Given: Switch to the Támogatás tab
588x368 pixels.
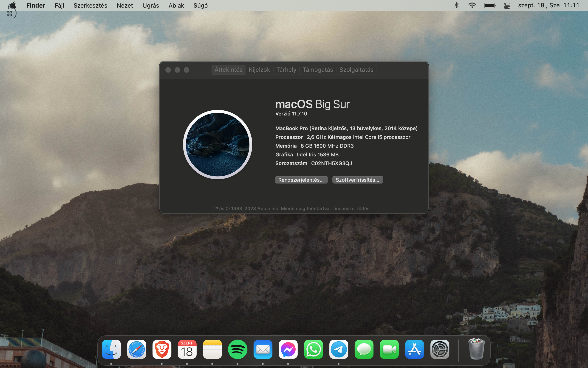Looking at the screenshot, I should tap(318, 70).
